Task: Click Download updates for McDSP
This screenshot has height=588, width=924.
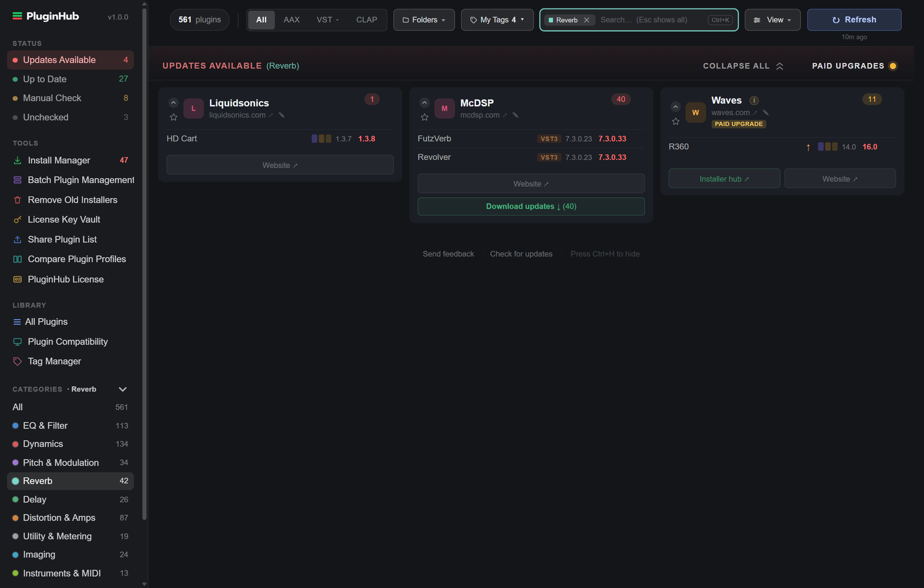Action: coord(531,206)
